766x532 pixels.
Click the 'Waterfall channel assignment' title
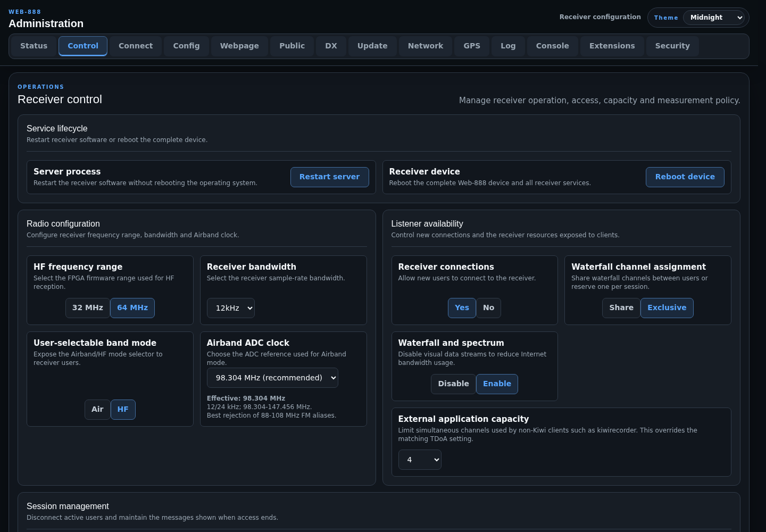click(638, 267)
